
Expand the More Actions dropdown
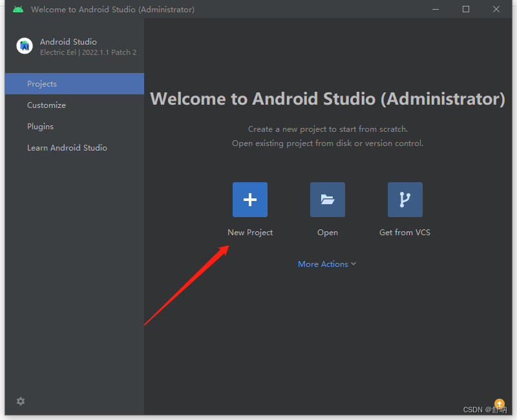coord(327,264)
